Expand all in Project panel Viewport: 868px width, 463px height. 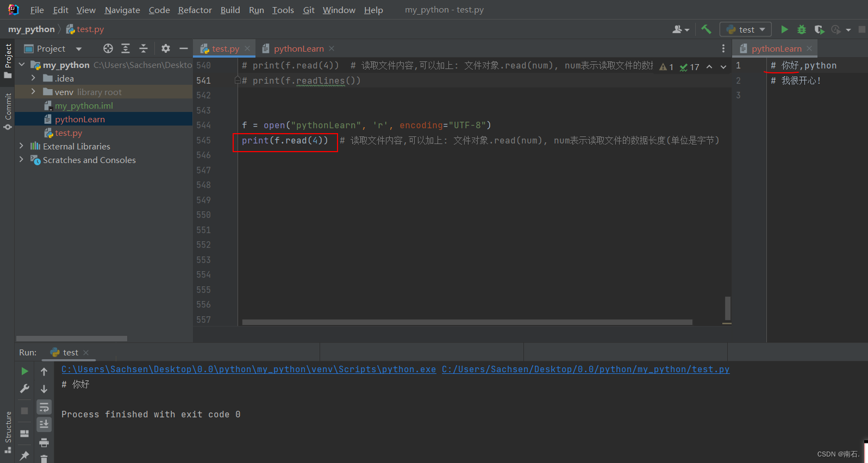click(x=126, y=48)
